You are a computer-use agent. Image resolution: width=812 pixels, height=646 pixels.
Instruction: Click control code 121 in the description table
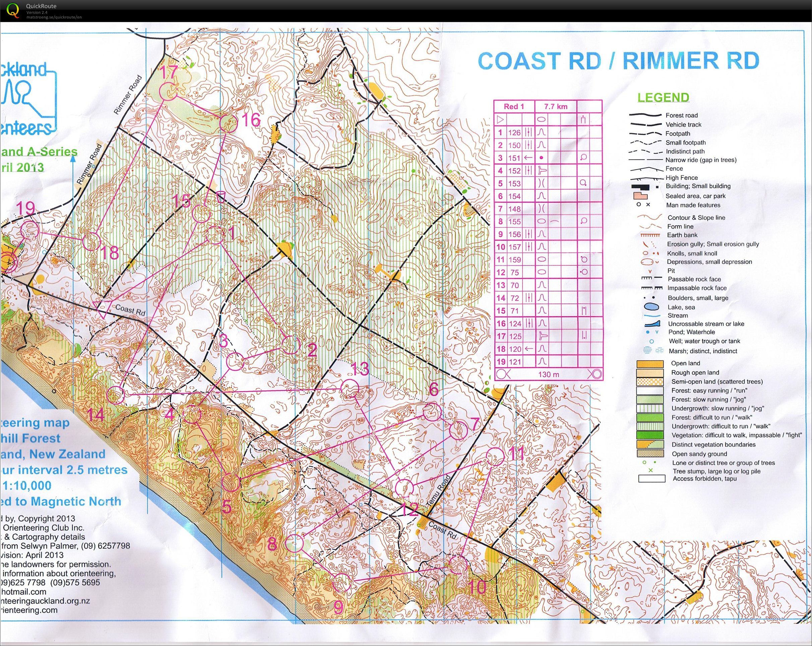514,362
